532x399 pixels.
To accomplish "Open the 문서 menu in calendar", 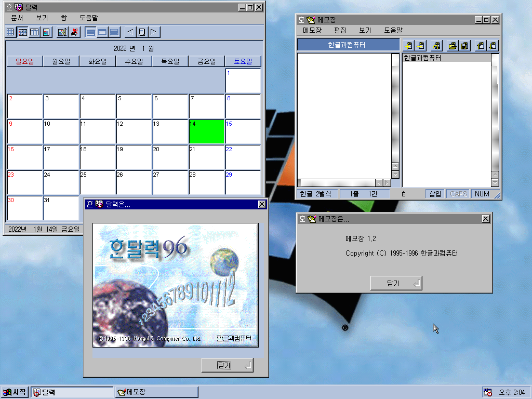I will 17,18.
